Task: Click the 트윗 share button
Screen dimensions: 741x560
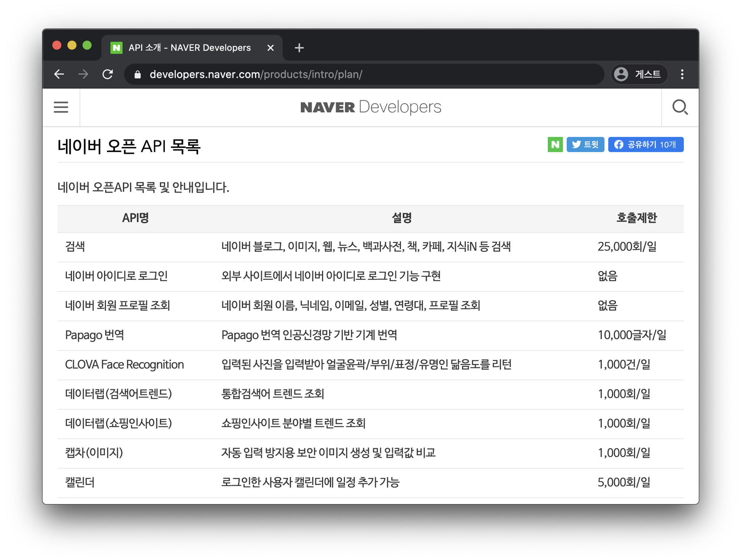Action: pos(585,145)
